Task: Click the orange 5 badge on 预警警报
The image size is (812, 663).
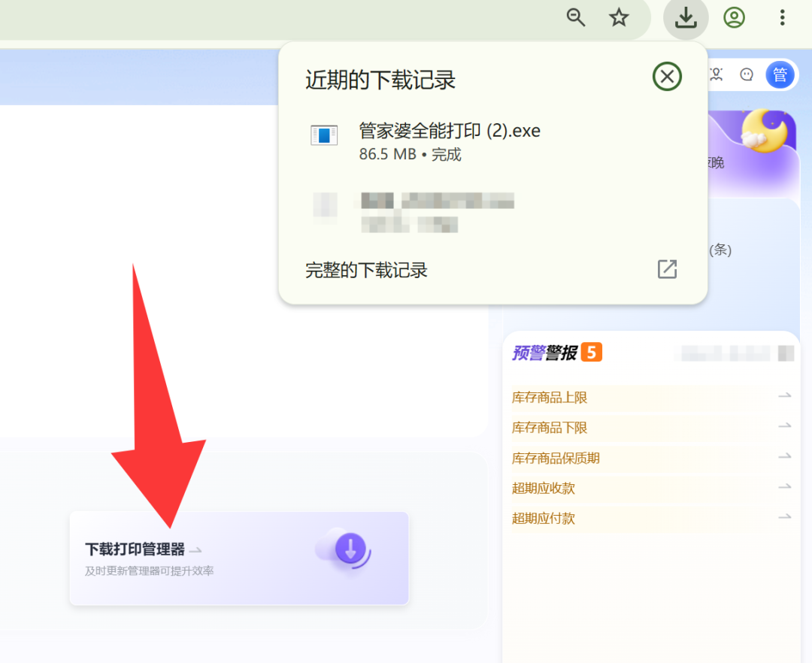Action: tap(592, 352)
